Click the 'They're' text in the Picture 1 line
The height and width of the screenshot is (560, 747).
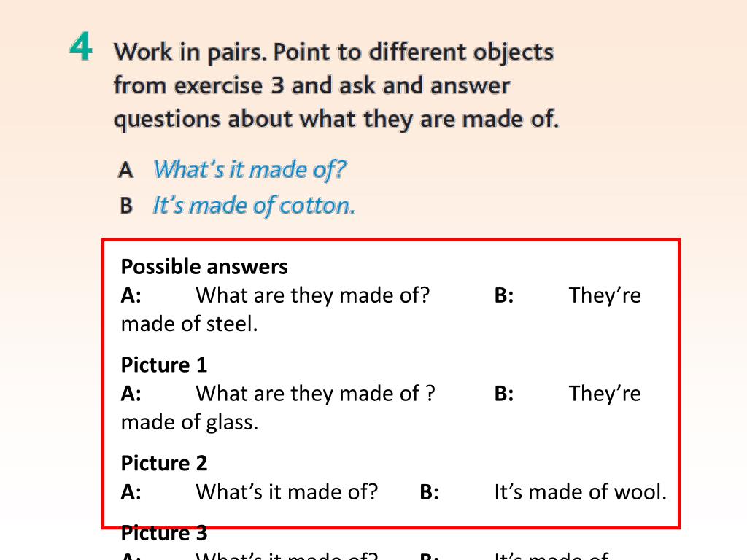[x=604, y=394]
